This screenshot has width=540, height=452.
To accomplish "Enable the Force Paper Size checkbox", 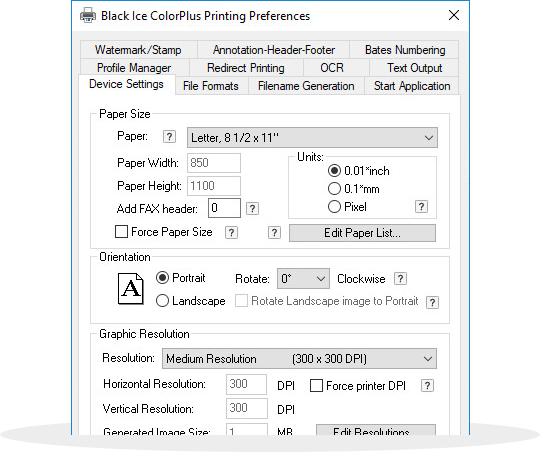I will (x=121, y=232).
